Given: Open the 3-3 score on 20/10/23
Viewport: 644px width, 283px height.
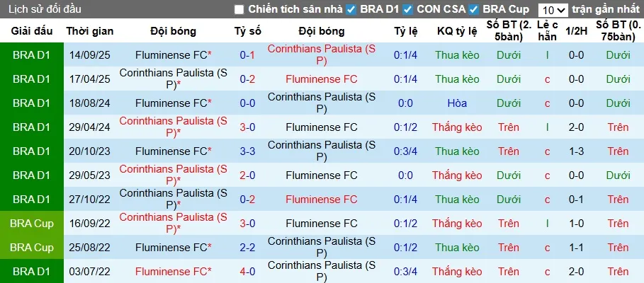Looking at the screenshot, I should click(x=247, y=151).
